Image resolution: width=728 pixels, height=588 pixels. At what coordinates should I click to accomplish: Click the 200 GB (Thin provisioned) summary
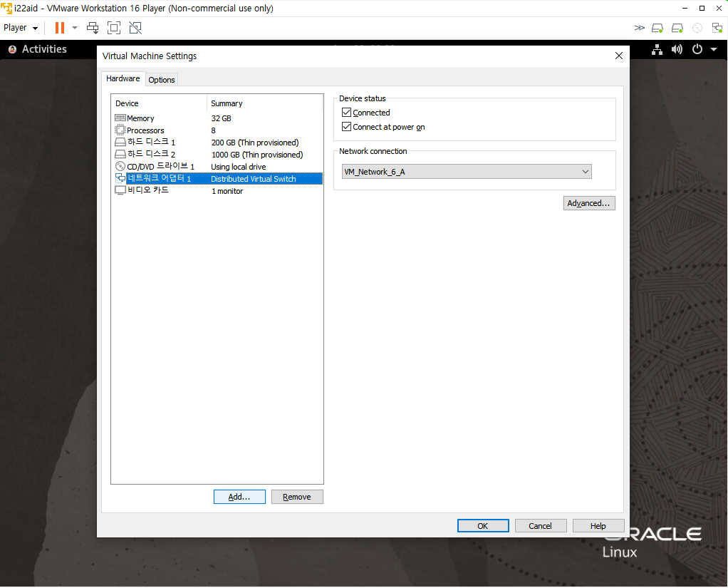[255, 143]
